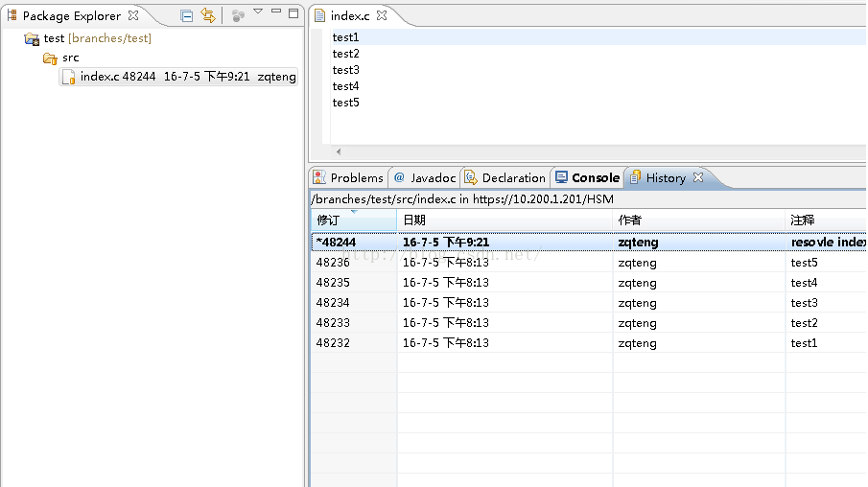Click the resolve index comment cell
Image resolution: width=868 pixels, height=487 pixels.
point(828,243)
